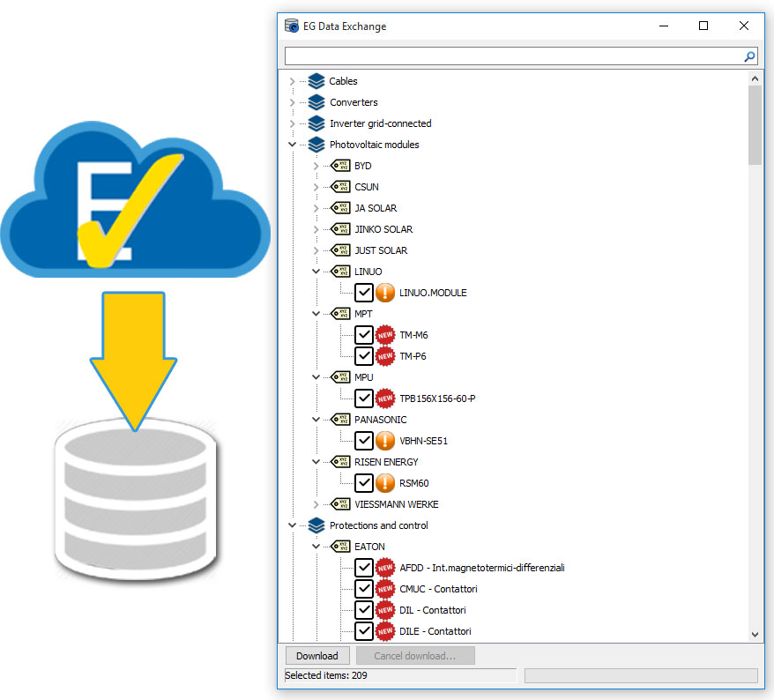This screenshot has height=700, width=774.
Task: Click the red NEW badge next to TM-M6
Action: (385, 335)
